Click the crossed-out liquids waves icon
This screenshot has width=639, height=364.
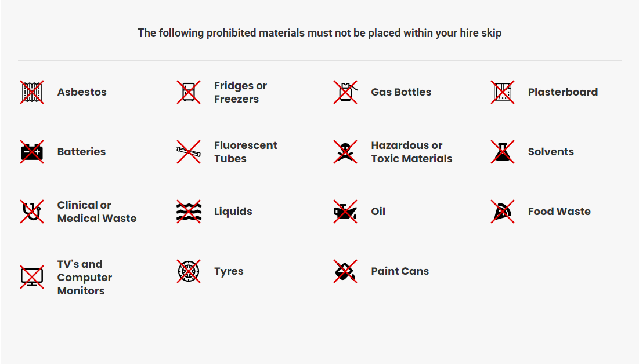[x=189, y=212]
